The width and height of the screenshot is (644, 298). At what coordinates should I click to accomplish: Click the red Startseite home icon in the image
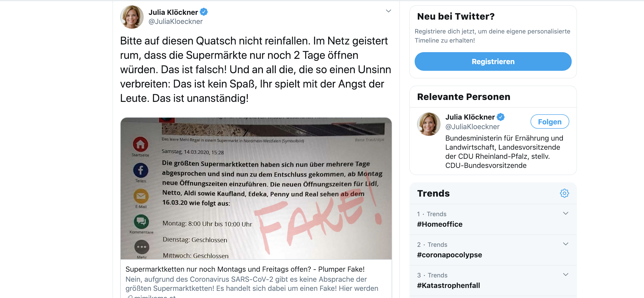[x=141, y=144]
